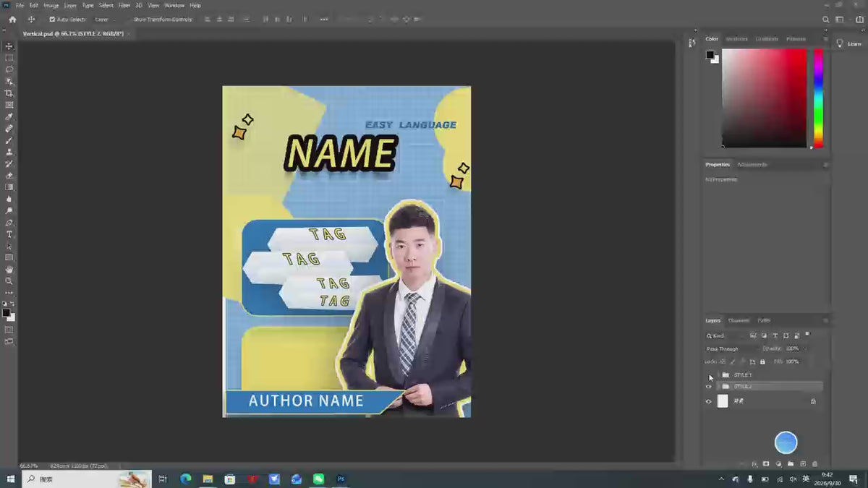This screenshot has height=488, width=868.
Task: Open the Kind filter dropdown in Layers
Action: pos(726,335)
